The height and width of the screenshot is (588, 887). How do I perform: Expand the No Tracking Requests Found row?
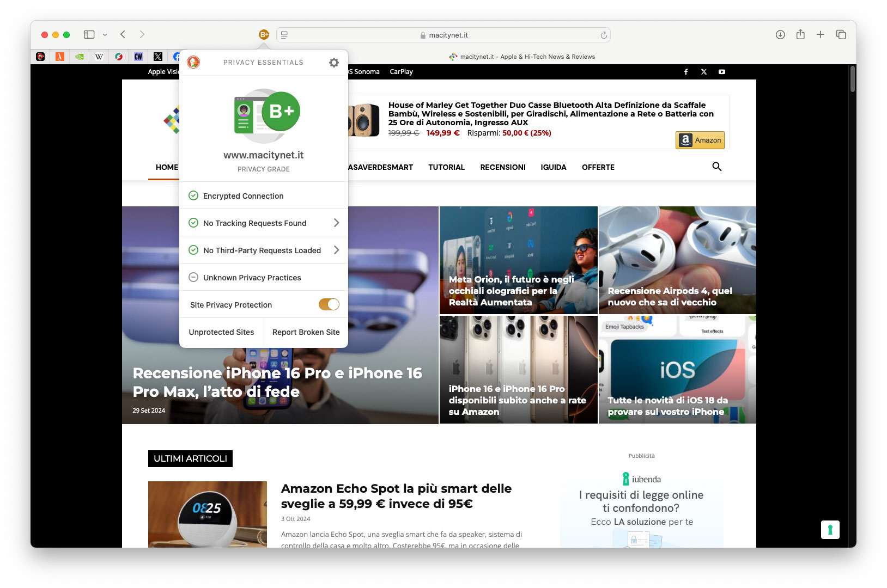[x=338, y=223]
